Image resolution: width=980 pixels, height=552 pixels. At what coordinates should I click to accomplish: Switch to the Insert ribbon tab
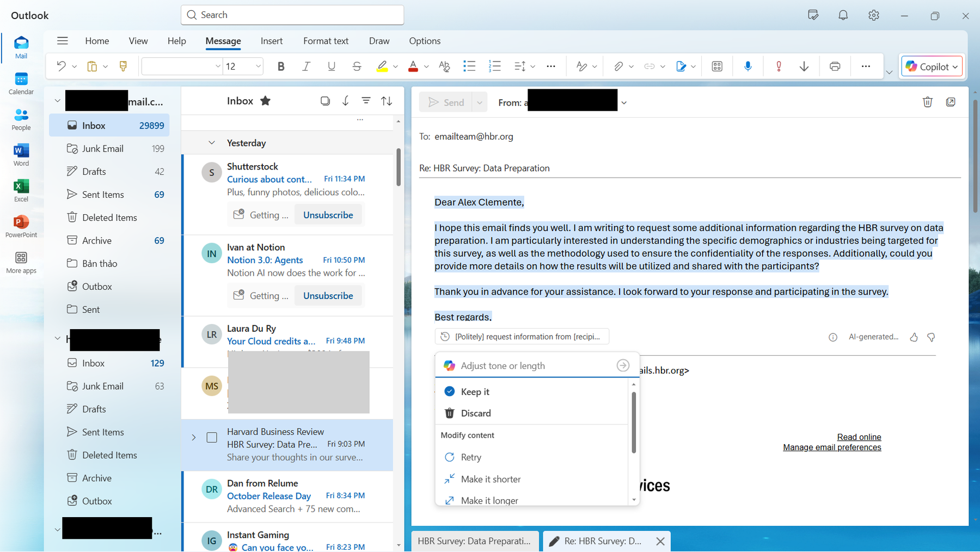tap(271, 41)
